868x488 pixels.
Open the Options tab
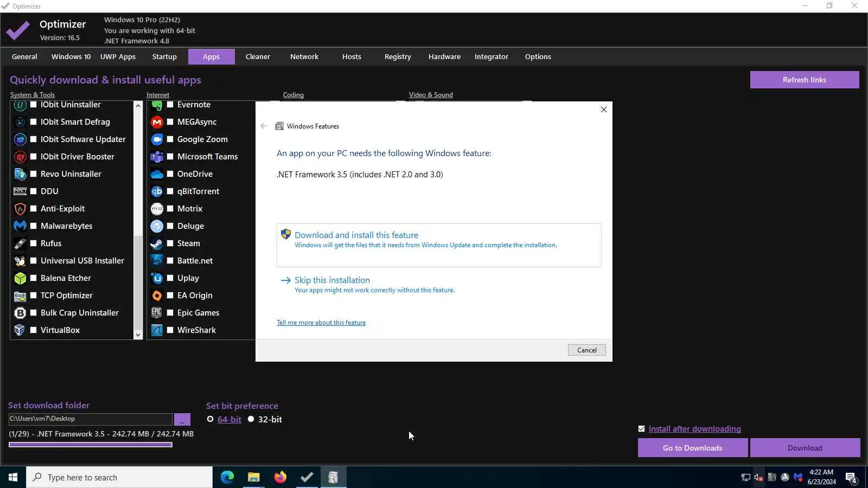click(538, 56)
